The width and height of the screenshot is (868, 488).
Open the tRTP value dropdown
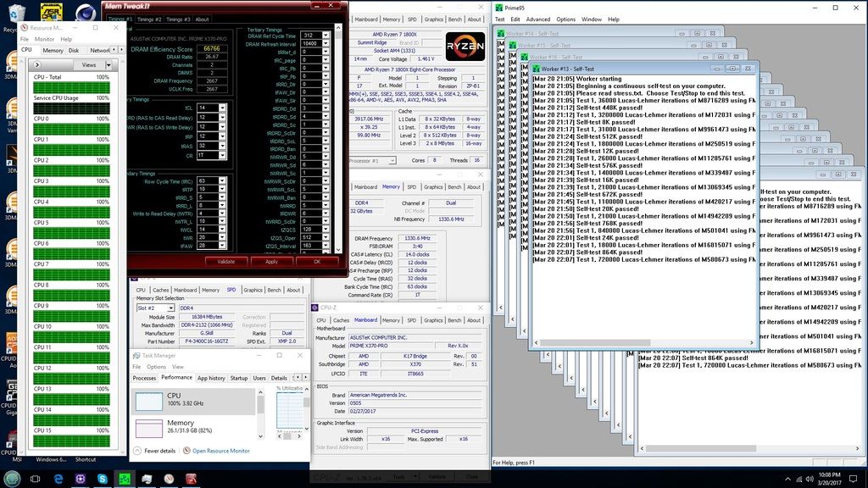coord(222,189)
